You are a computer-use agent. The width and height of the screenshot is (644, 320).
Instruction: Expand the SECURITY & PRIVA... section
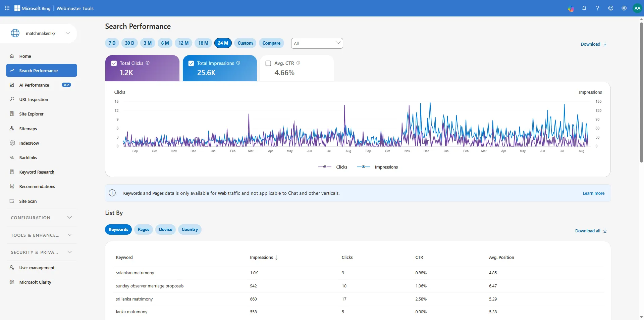coord(41,252)
